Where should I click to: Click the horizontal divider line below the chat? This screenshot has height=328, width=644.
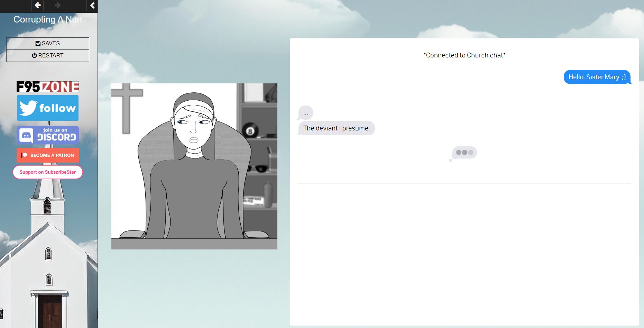[464, 183]
